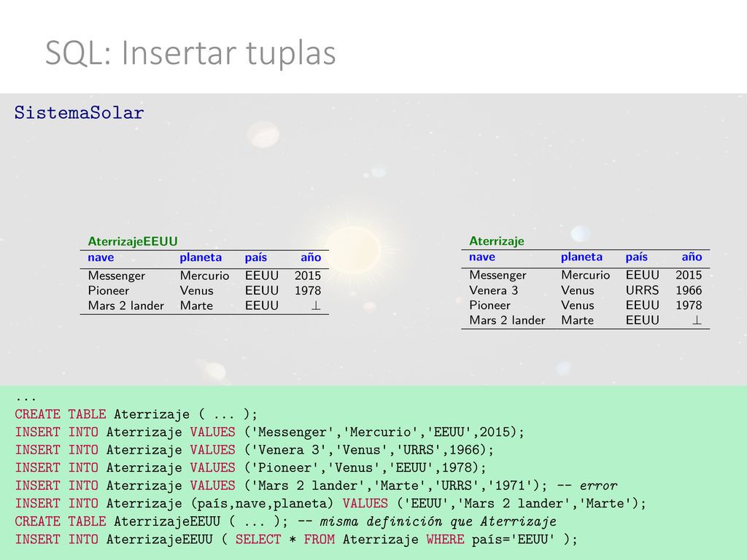Select the 'SistemaSolar' database label
This screenshot has width=747, height=560.
click(x=79, y=113)
